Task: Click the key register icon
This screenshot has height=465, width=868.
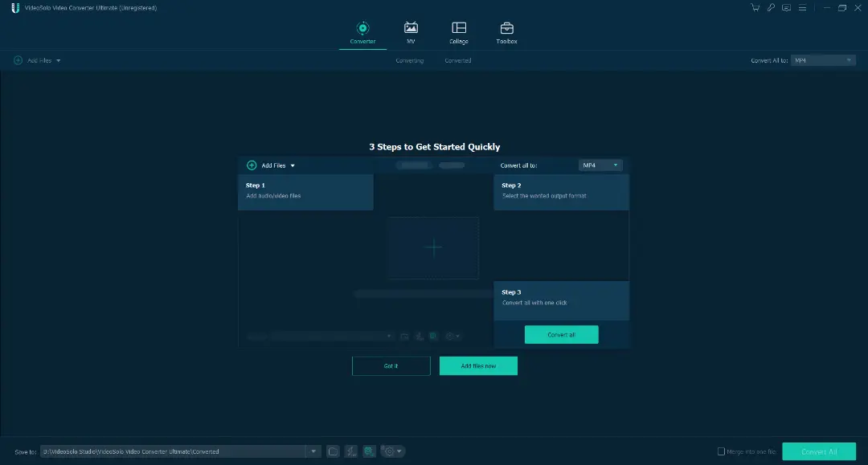Action: [771, 8]
